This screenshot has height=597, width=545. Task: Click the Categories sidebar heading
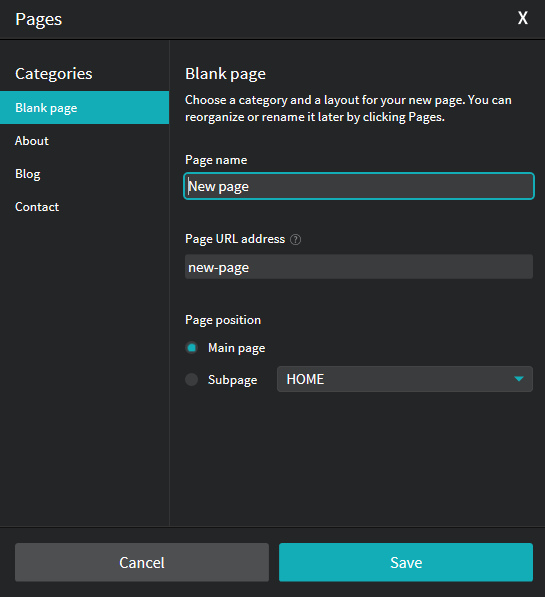point(54,73)
